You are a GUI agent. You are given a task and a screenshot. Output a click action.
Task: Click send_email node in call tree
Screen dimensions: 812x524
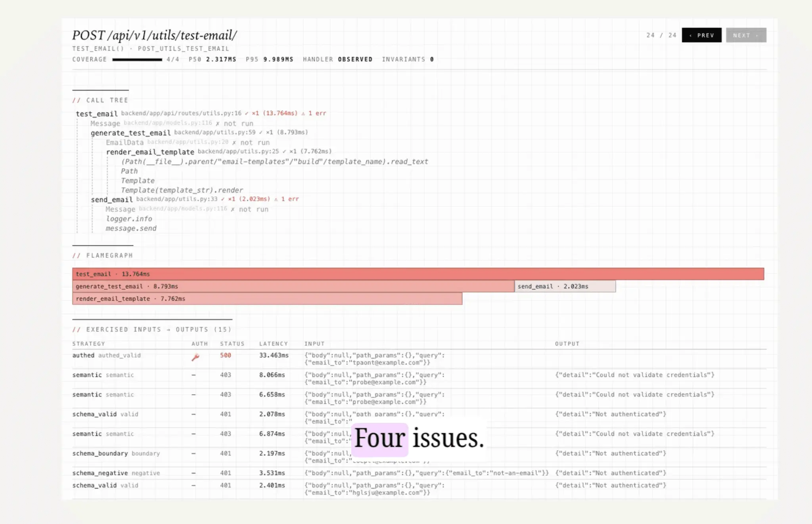112,199
